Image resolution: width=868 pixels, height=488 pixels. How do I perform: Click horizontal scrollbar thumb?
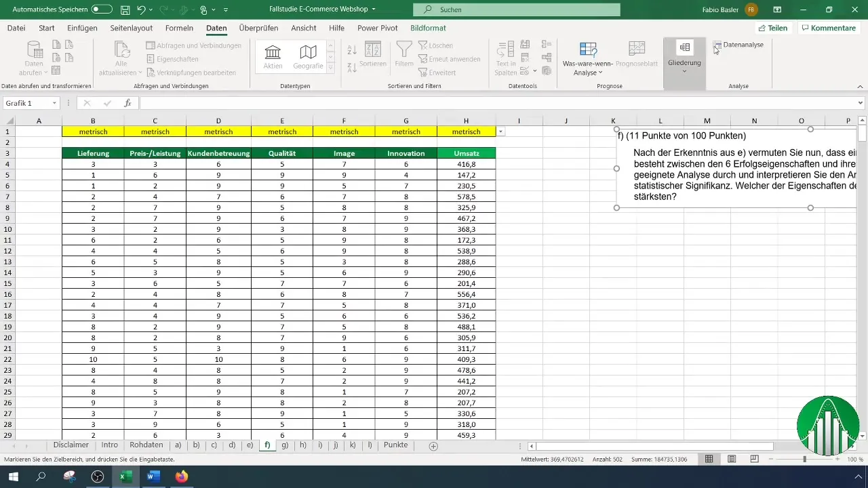tap(655, 446)
